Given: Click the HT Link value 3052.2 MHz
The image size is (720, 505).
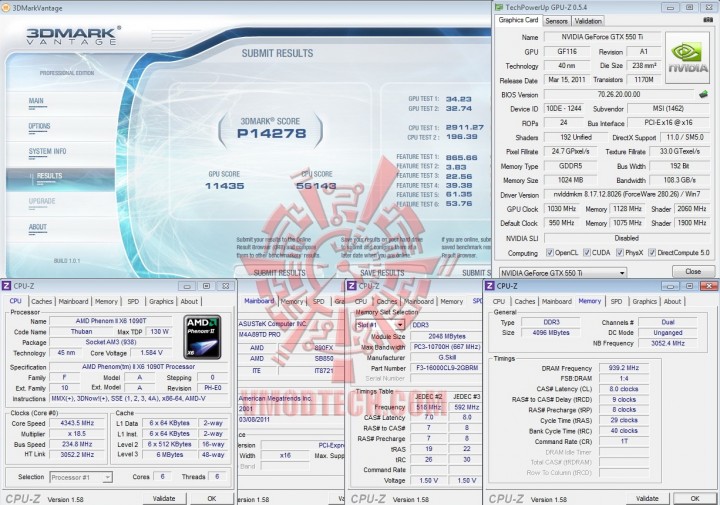Looking at the screenshot, I should pos(77,455).
